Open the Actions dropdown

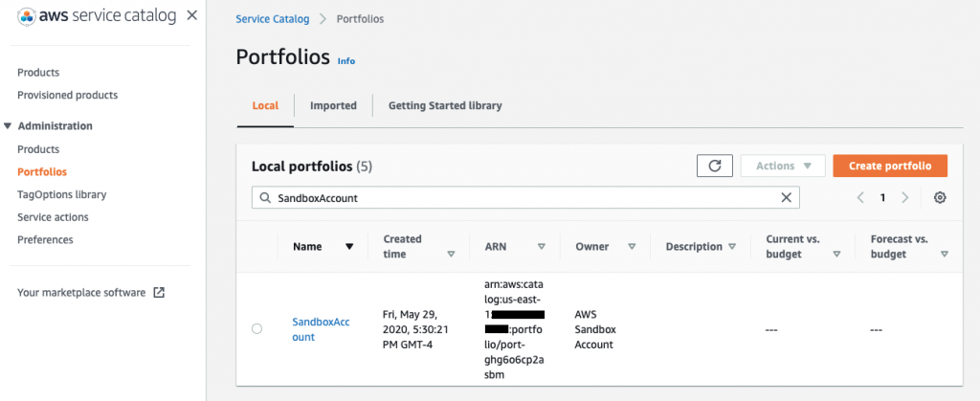point(783,166)
